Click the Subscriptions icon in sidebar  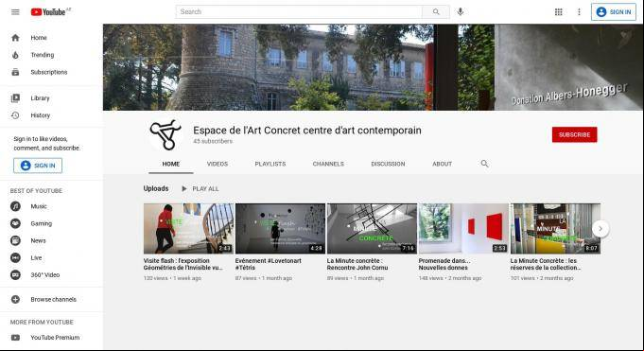(15, 72)
